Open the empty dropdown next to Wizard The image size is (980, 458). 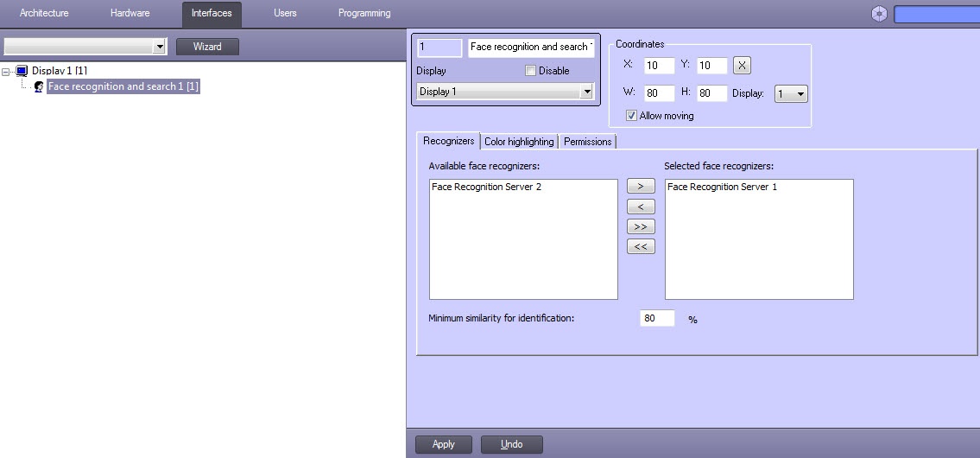85,47
